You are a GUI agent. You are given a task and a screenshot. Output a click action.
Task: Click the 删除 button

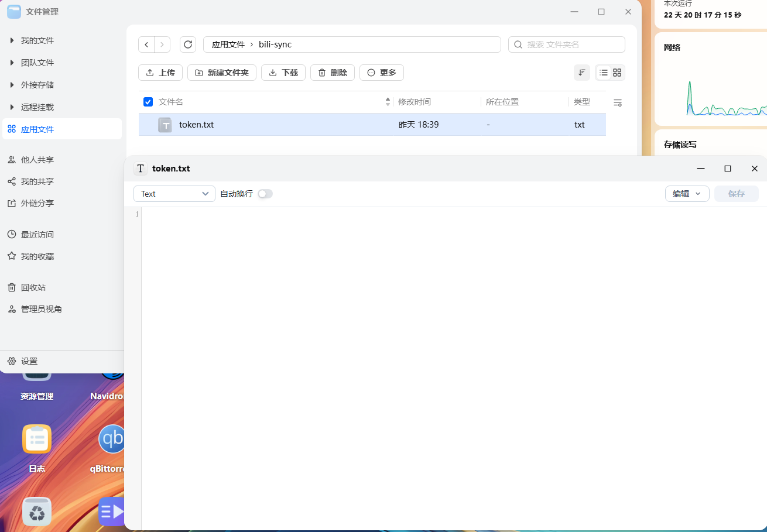(333, 73)
